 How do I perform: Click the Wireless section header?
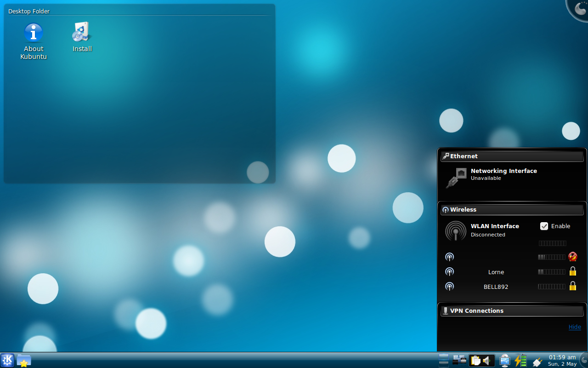point(512,210)
